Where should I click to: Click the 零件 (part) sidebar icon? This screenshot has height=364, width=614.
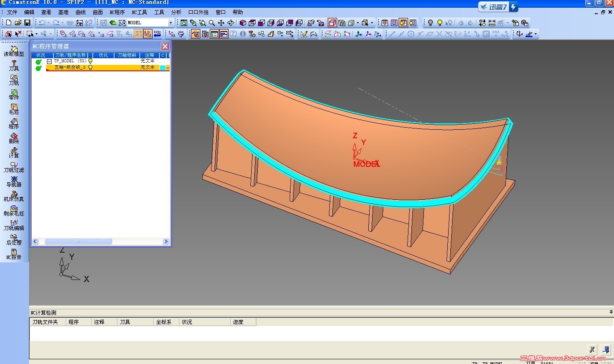[14, 95]
